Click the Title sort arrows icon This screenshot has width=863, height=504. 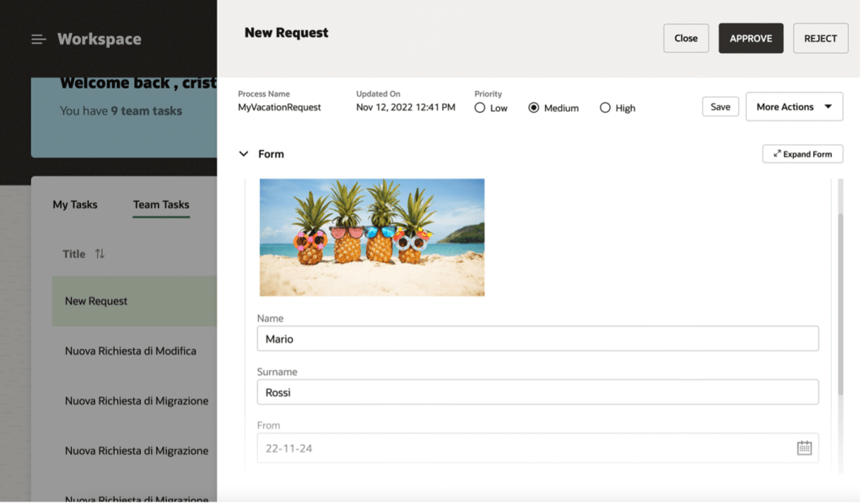point(100,254)
